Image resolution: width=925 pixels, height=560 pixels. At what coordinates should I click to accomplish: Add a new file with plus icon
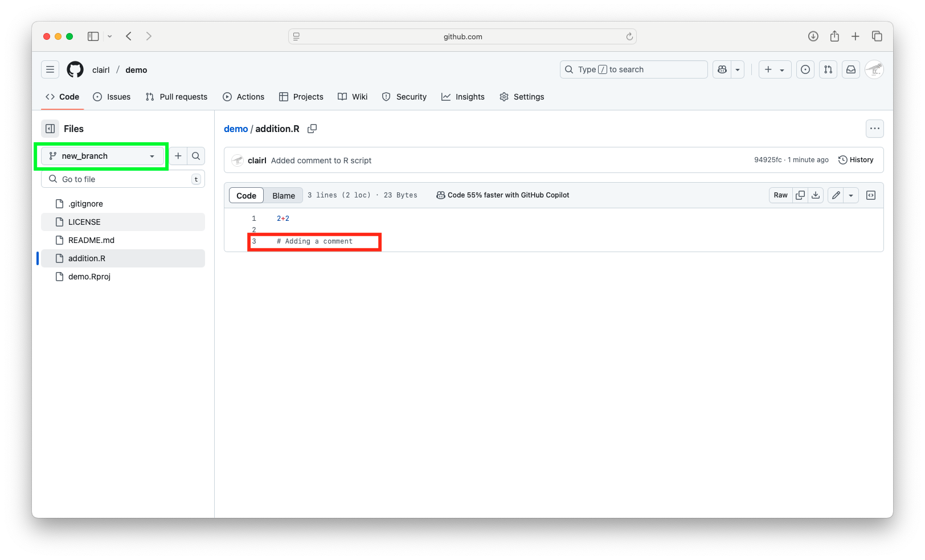point(178,156)
